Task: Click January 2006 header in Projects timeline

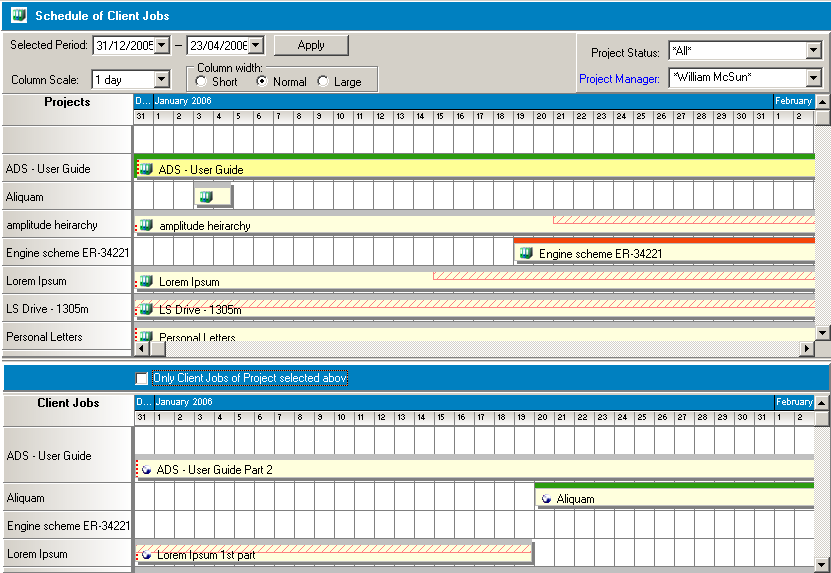Action: pos(463,101)
